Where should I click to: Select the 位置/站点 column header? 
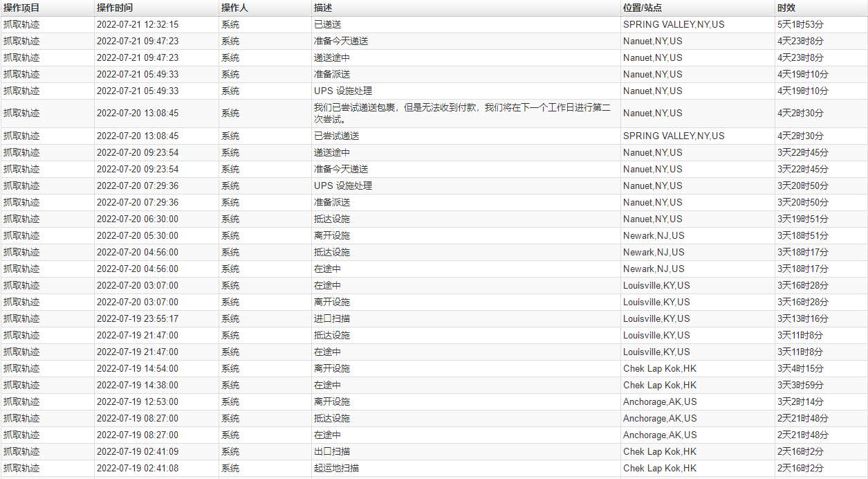pos(642,8)
